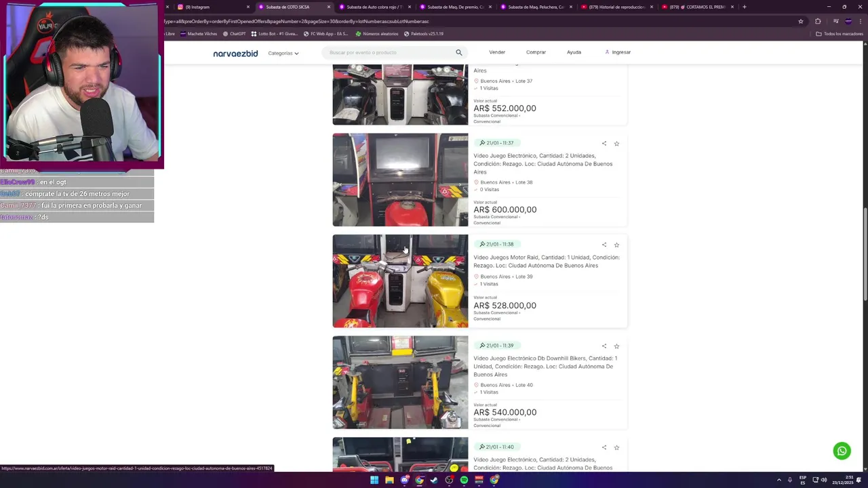Open 'Video Juegos Motor Raid' listing title
Screen dimensions: 868x488
[x=547, y=262]
